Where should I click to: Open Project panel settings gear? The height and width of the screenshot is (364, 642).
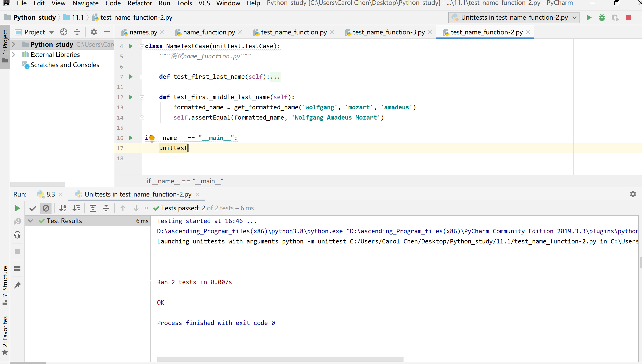pyautogui.click(x=94, y=32)
